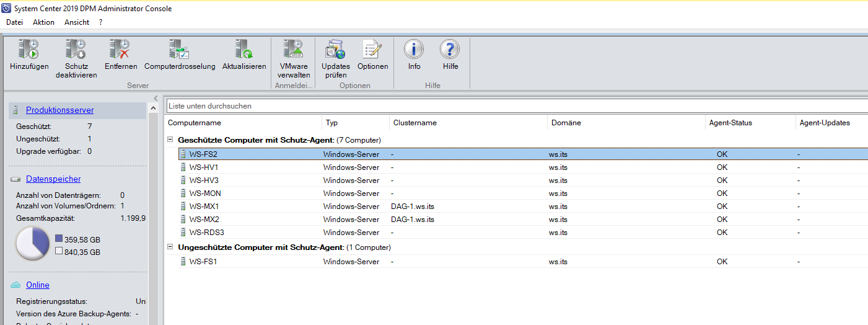Click the Hinzufügen server toolbar icon
This screenshot has width=868, height=325.
point(29,49)
